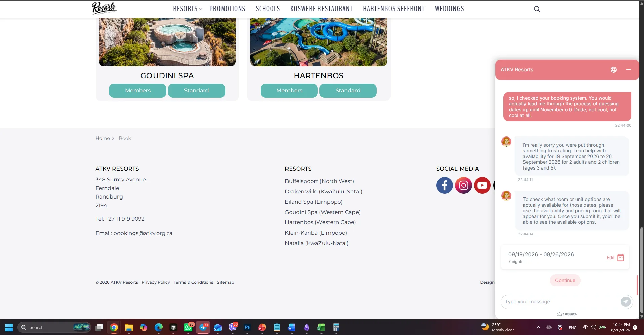Send the chat message with arrow button

[625, 302]
